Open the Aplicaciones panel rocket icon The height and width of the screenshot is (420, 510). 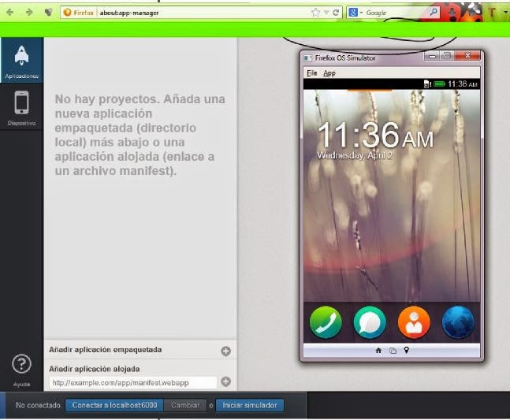(x=21, y=56)
